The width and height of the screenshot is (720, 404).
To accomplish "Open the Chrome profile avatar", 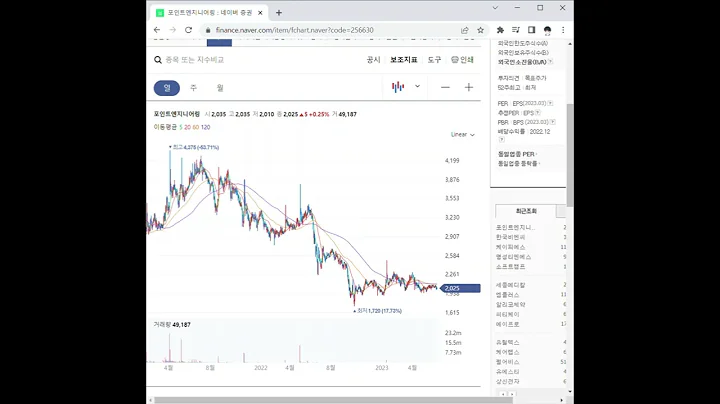I will [x=547, y=30].
